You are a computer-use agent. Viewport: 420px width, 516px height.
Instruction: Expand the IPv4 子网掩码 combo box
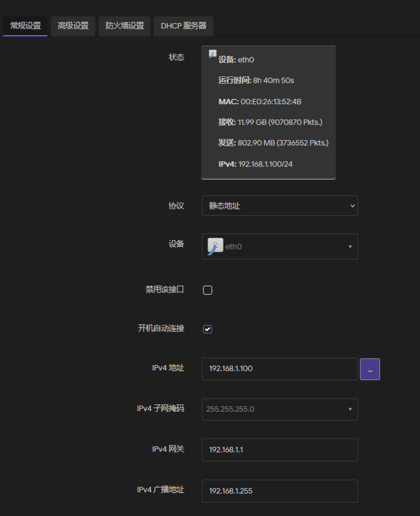280,409
